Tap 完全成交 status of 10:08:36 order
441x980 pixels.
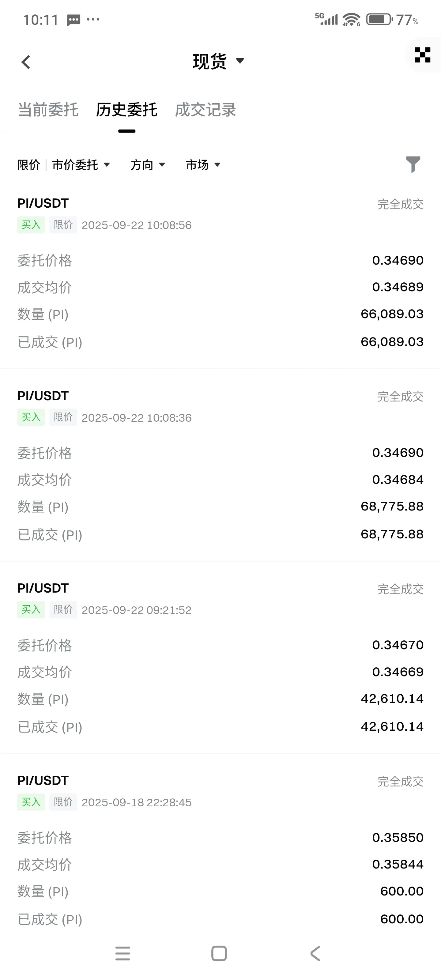(400, 396)
